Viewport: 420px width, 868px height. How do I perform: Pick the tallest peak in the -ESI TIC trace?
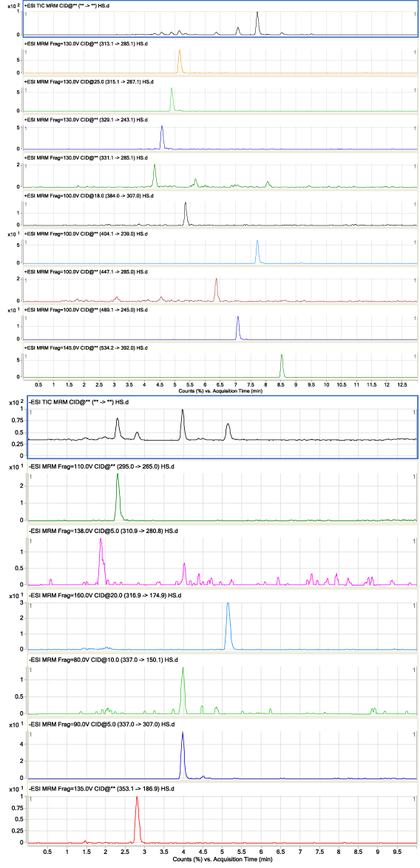[x=183, y=424]
